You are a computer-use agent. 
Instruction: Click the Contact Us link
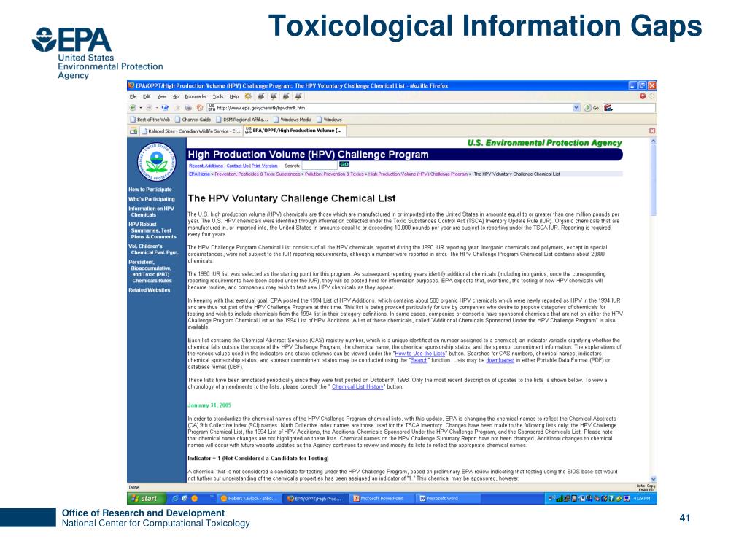coord(237,166)
